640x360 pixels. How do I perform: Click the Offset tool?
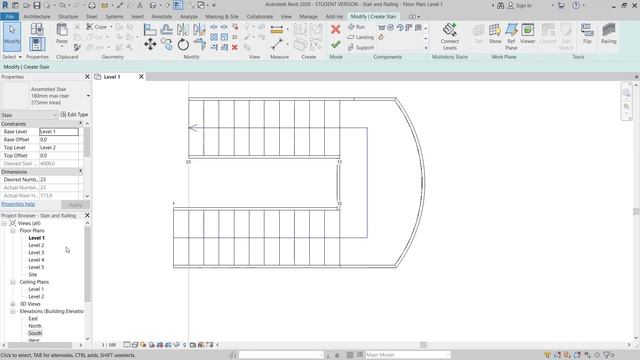(x=167, y=30)
